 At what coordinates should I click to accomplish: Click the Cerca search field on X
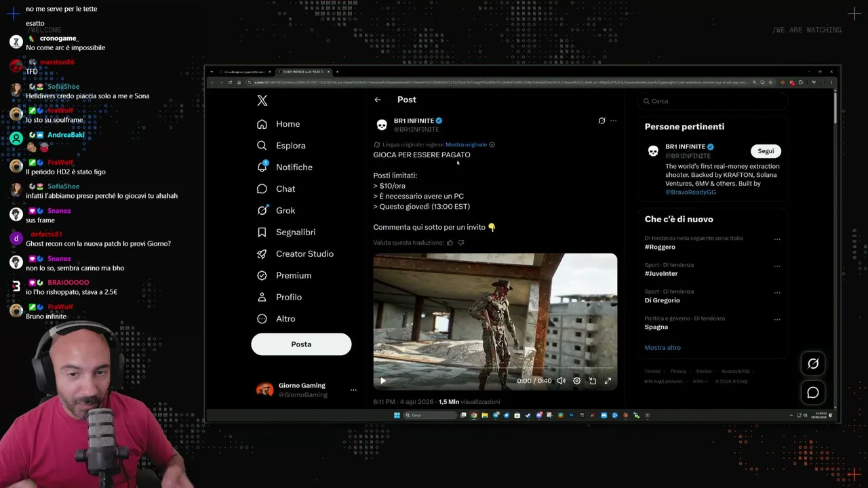[x=712, y=101]
